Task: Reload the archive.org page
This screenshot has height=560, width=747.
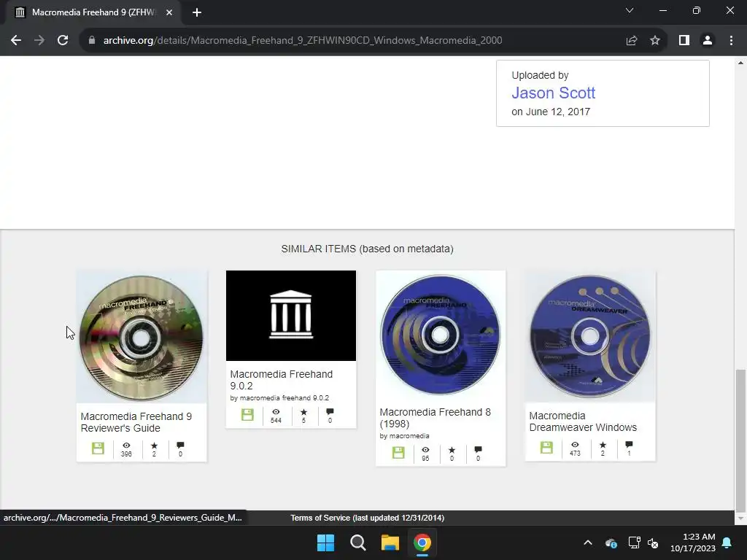Action: click(x=63, y=41)
